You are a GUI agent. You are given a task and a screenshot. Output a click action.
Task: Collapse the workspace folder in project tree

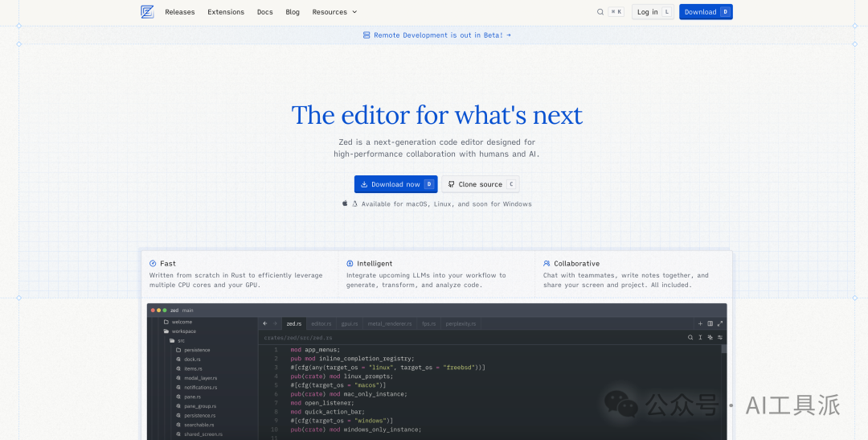tap(180, 331)
